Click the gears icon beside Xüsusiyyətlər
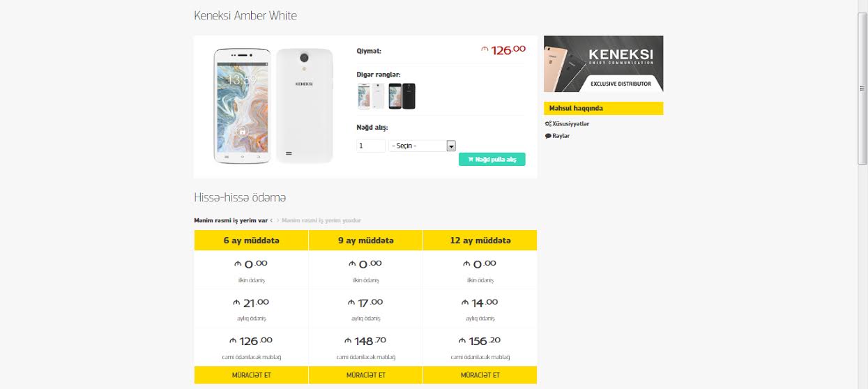This screenshot has width=868, height=389. tap(548, 124)
